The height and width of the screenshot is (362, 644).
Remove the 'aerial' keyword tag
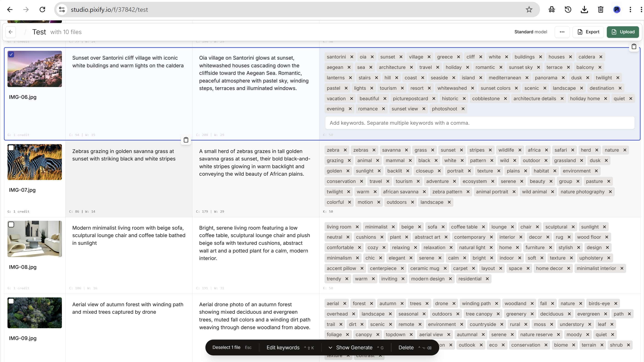pyautogui.click(x=344, y=303)
